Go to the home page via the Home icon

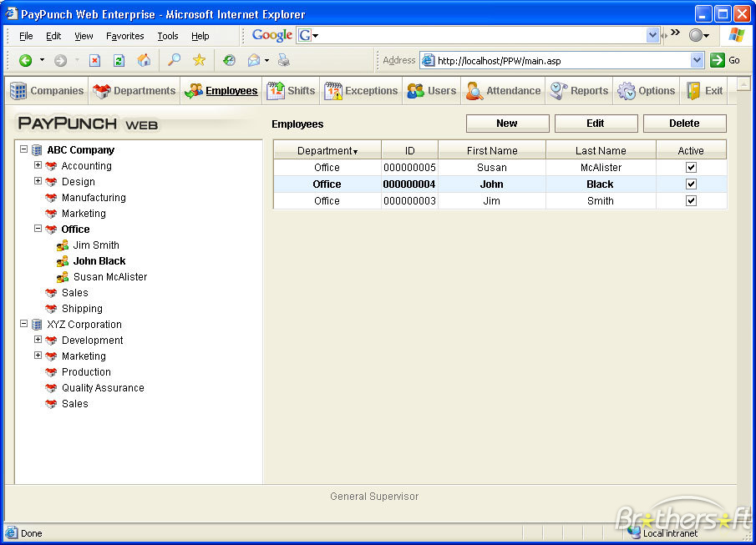pyautogui.click(x=144, y=60)
